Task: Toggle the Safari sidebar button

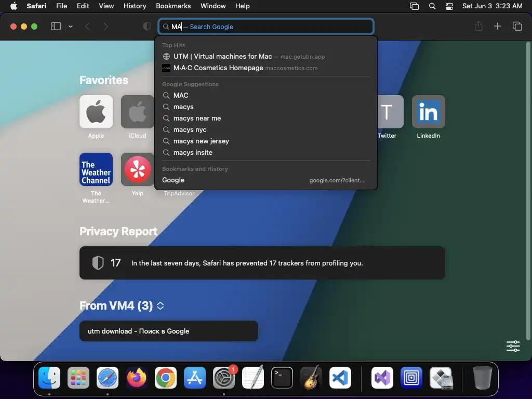Action: point(56,26)
